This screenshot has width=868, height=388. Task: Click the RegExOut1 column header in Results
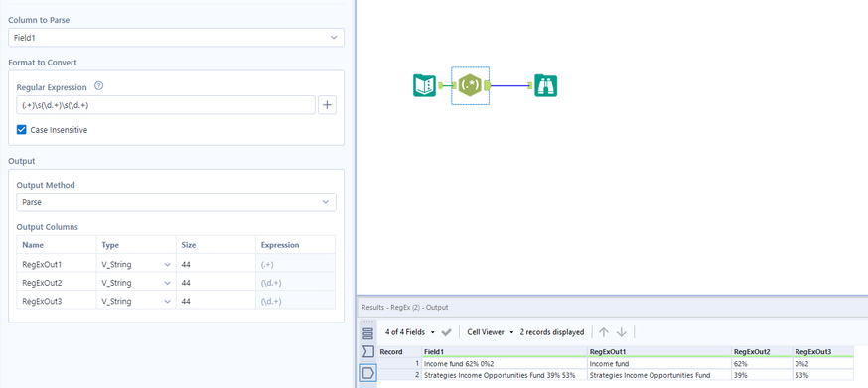(x=659, y=352)
